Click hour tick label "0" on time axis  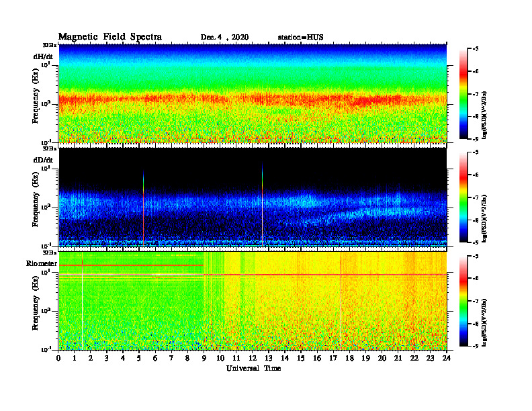(58, 359)
